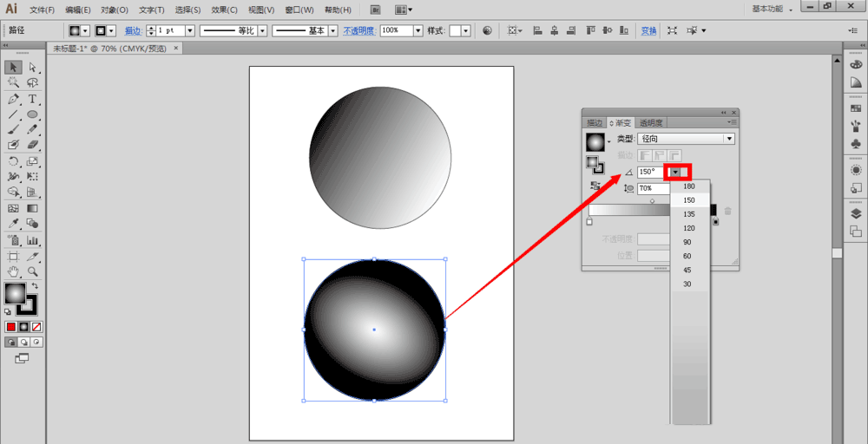Select the Direct Selection tool (white arrow)

tap(33, 68)
